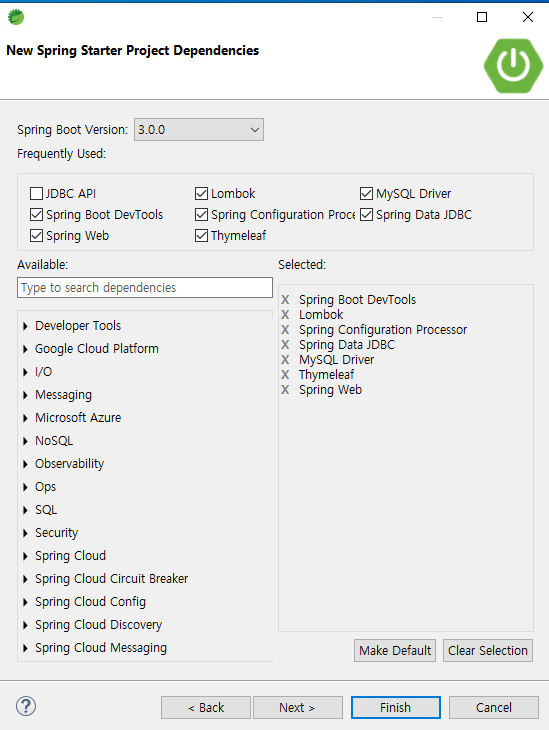Uncheck the Thymeleaf checkbox
The image size is (549, 730).
(201, 236)
